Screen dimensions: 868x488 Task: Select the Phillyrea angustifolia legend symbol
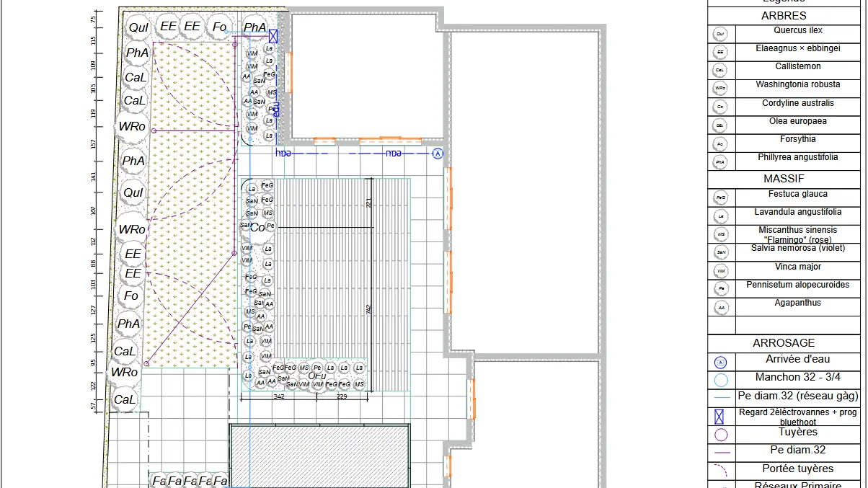[720, 162]
